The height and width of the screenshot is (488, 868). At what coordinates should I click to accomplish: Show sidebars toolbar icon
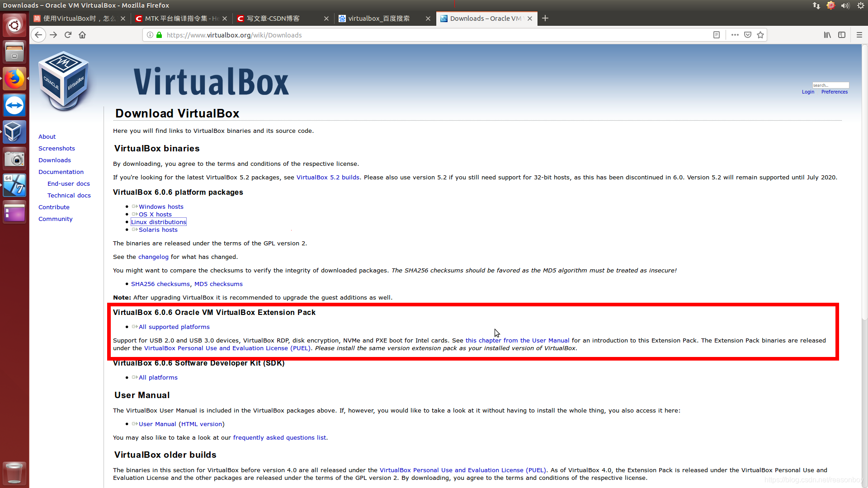(x=842, y=35)
